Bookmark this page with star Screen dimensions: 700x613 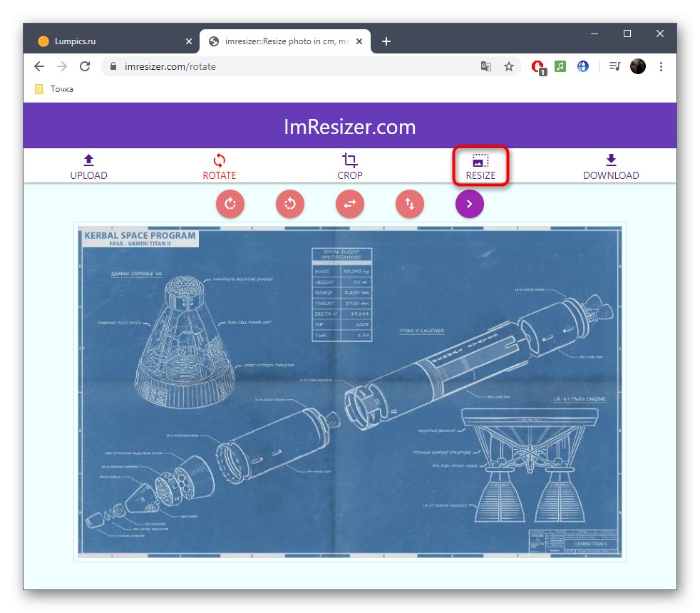(509, 66)
